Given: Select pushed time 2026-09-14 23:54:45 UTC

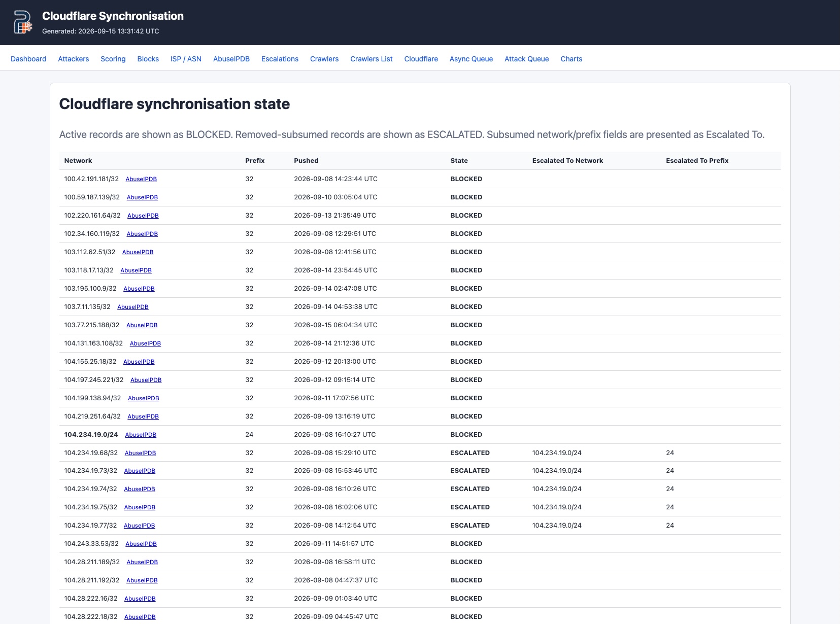Looking at the screenshot, I should (x=335, y=270).
